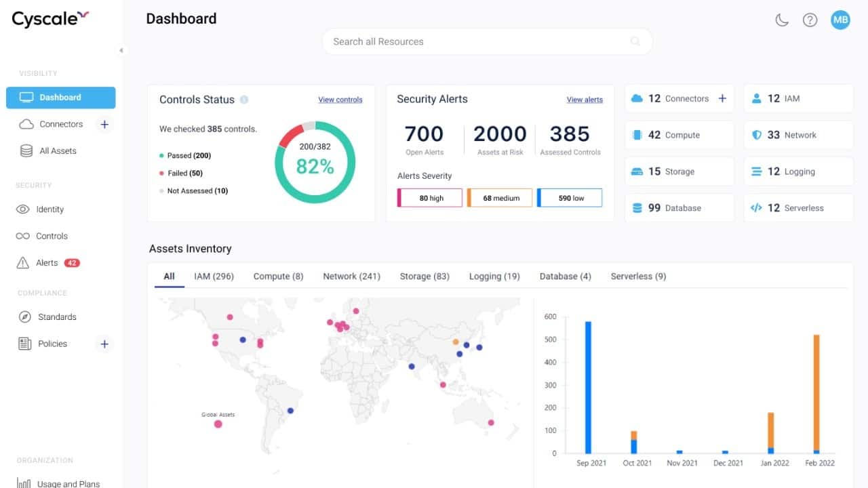Click the Global Assets map marker
The height and width of the screenshot is (488, 868).
pos(218,424)
